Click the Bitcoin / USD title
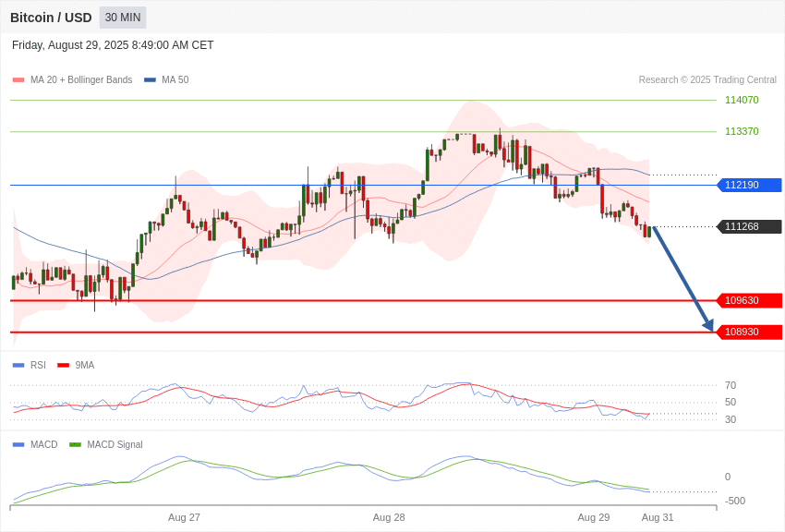The width and height of the screenshot is (785, 532). click(x=51, y=18)
